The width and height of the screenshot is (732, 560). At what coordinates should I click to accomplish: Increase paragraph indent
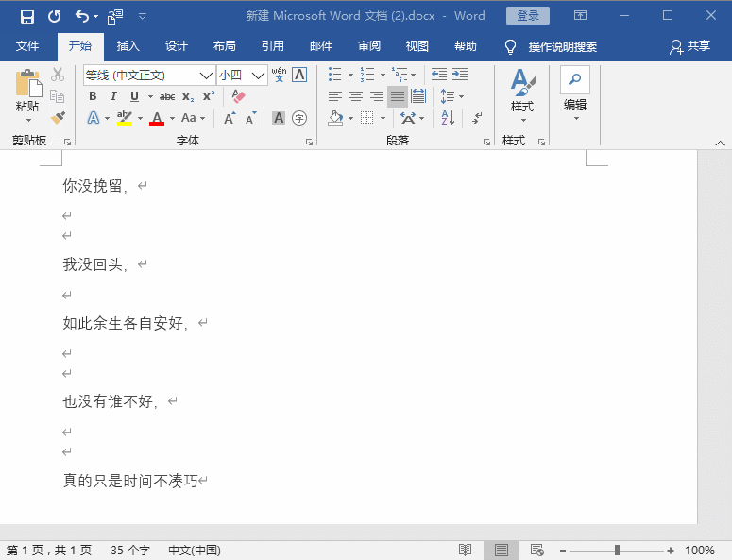pos(460,75)
